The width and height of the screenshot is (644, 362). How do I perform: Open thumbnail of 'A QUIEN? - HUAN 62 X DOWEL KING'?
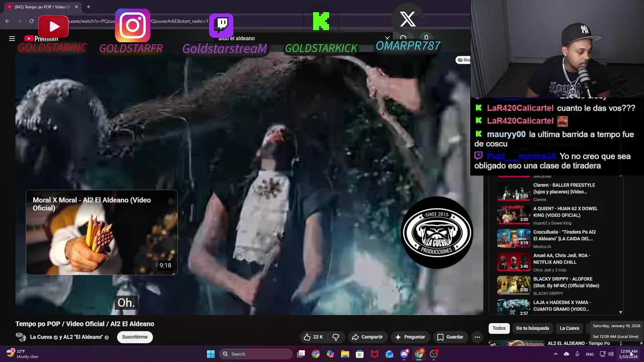(x=514, y=215)
